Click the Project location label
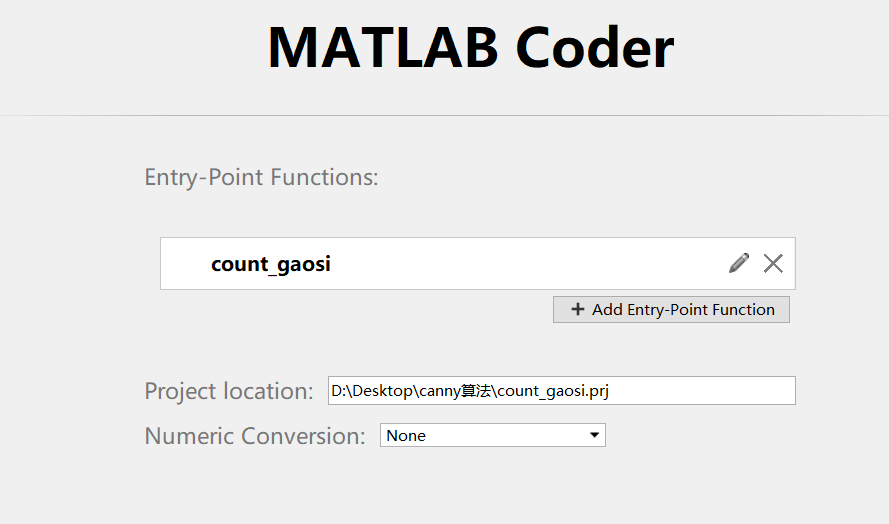 tap(229, 391)
